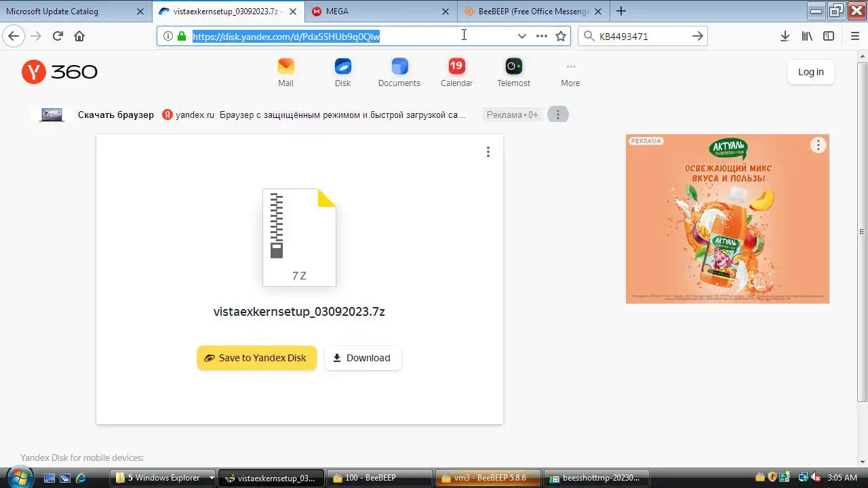Open the Yandex Mail service
Screen dimensions: 868x488
(285, 73)
